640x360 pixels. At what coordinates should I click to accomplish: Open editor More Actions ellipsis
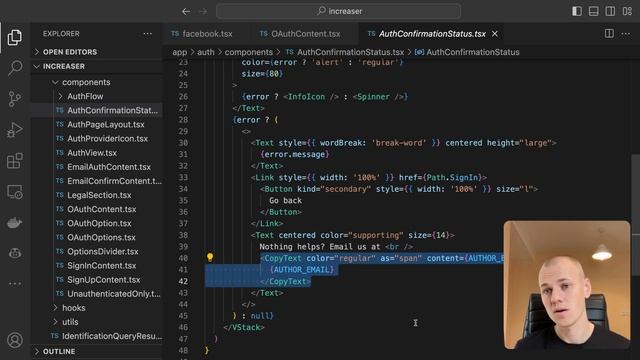[626, 34]
